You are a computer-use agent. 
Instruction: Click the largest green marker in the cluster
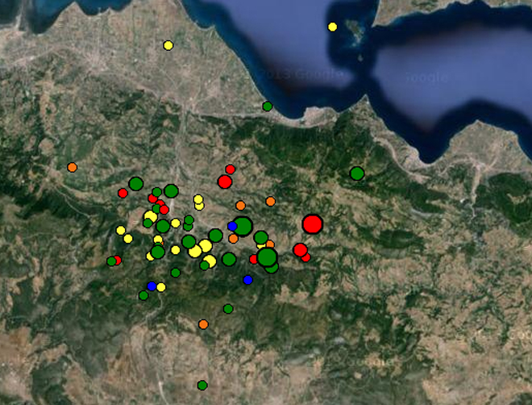pos(266,257)
